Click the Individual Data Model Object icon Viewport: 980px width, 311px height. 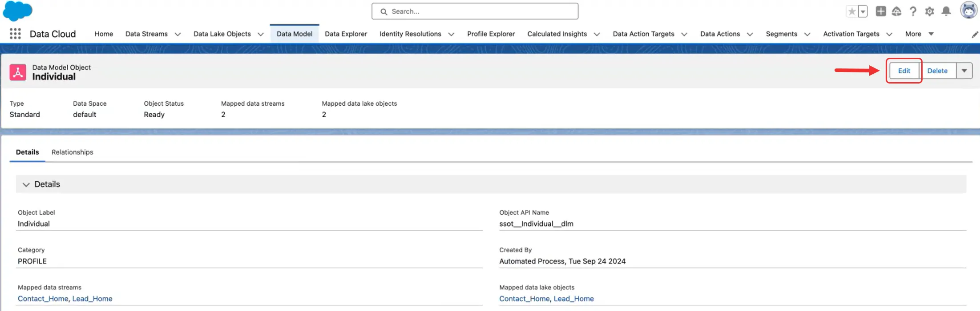pos(18,72)
